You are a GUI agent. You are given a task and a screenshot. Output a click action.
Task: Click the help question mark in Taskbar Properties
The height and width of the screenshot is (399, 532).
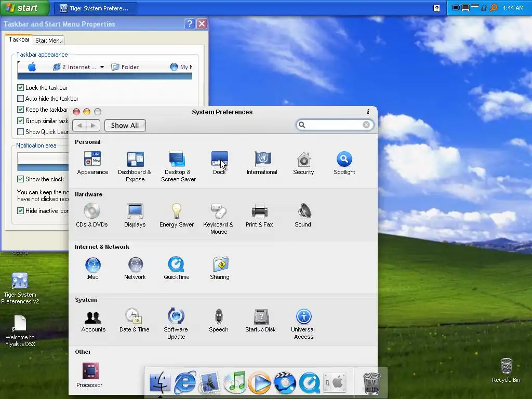(x=190, y=24)
